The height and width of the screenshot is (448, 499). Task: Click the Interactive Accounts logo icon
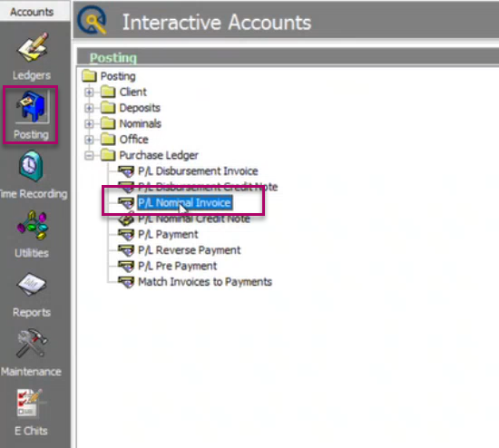(x=92, y=20)
